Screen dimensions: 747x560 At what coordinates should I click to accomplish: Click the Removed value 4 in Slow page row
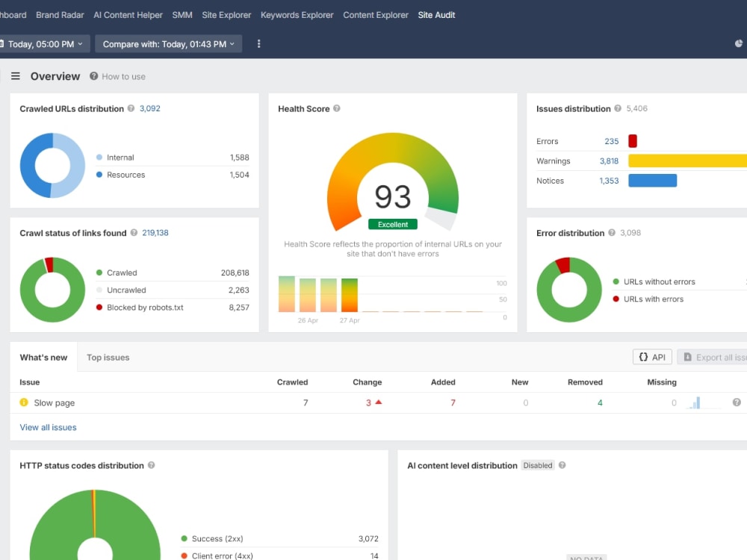(600, 403)
